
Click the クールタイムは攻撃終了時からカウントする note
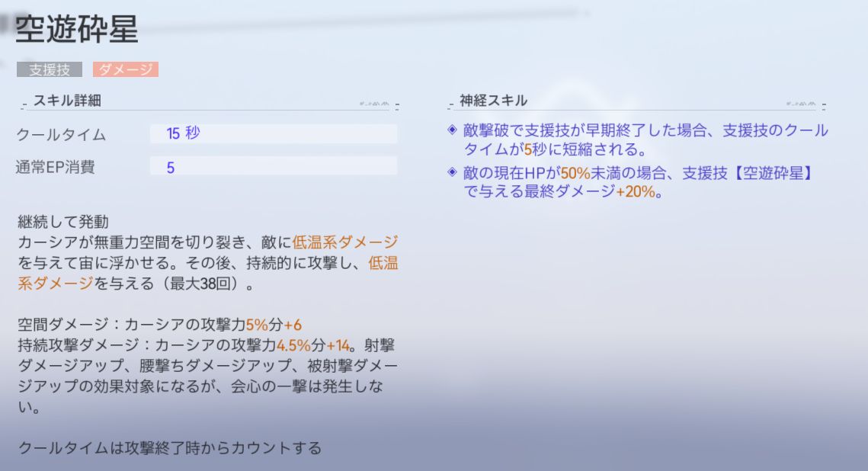[x=170, y=448]
